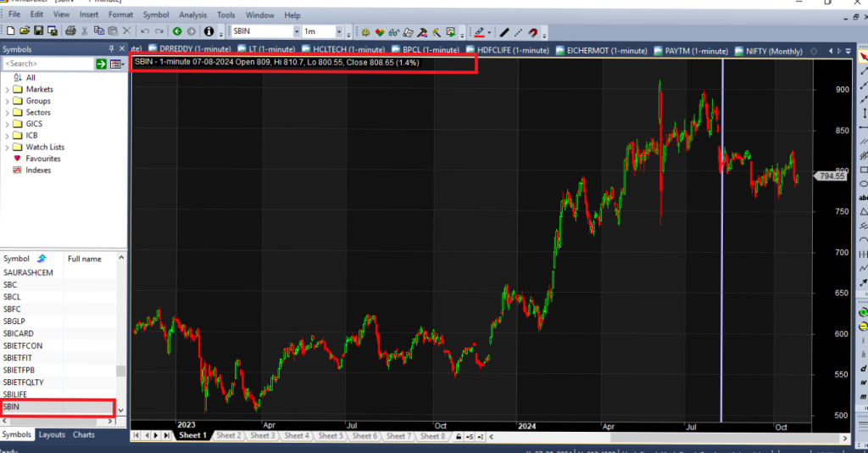Select the red arrow pointer tool
The height and width of the screenshot is (453, 868).
(863, 57)
